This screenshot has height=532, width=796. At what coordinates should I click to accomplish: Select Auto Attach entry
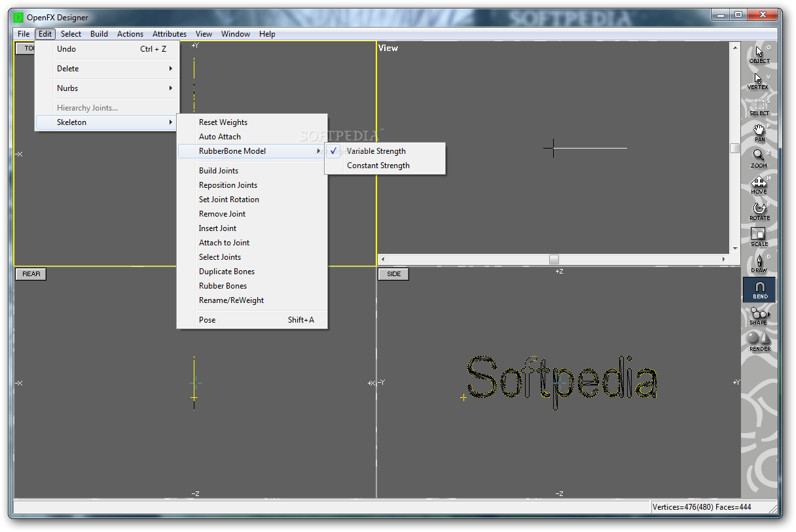pyautogui.click(x=252, y=137)
